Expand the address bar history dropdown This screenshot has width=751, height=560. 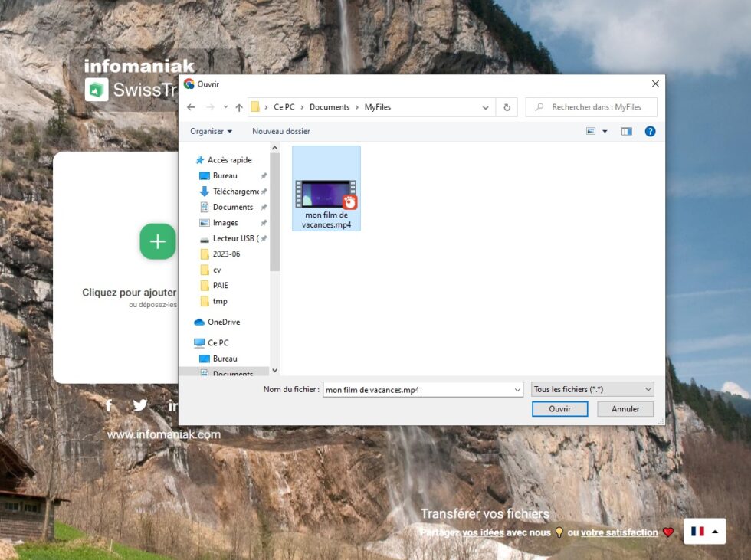tap(485, 107)
